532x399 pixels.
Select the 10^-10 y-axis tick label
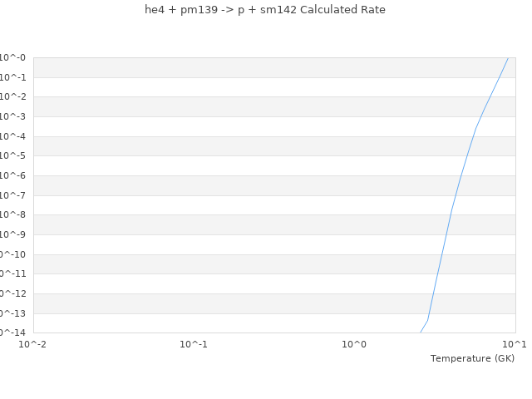12,254
